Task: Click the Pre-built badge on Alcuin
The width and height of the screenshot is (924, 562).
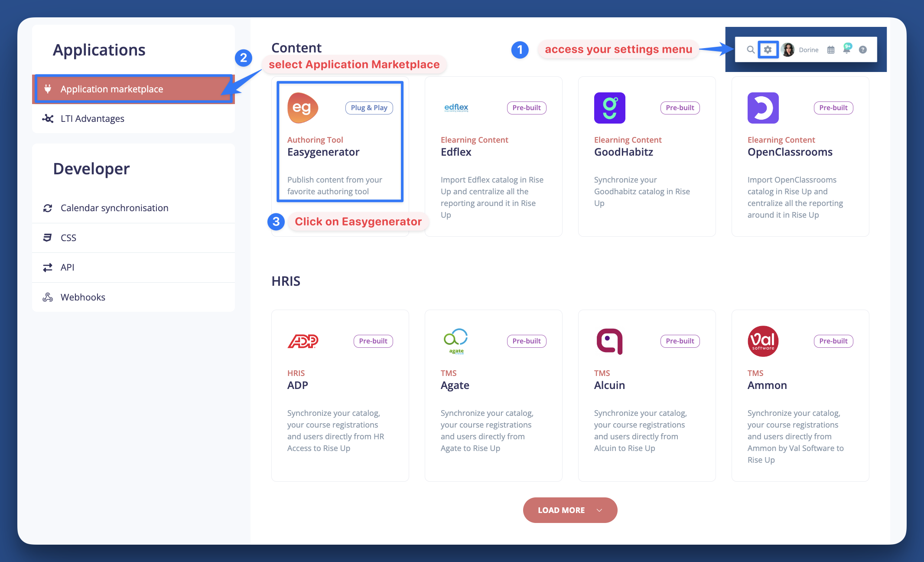Action: [680, 341]
